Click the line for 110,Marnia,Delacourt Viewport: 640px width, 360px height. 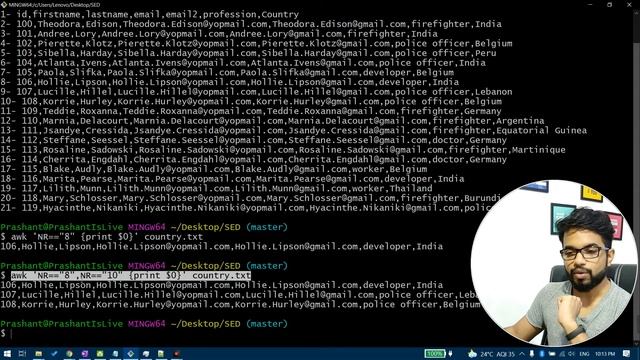coord(272,121)
